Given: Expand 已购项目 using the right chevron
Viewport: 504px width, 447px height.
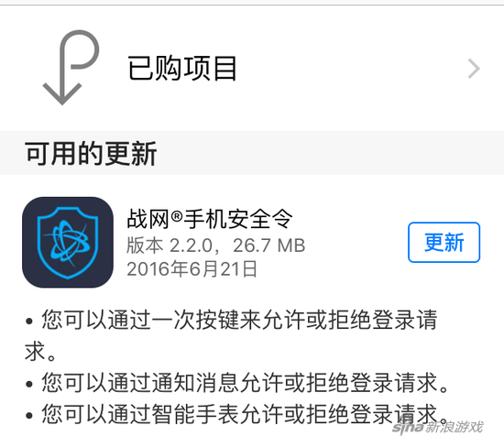Looking at the screenshot, I should pos(474,69).
